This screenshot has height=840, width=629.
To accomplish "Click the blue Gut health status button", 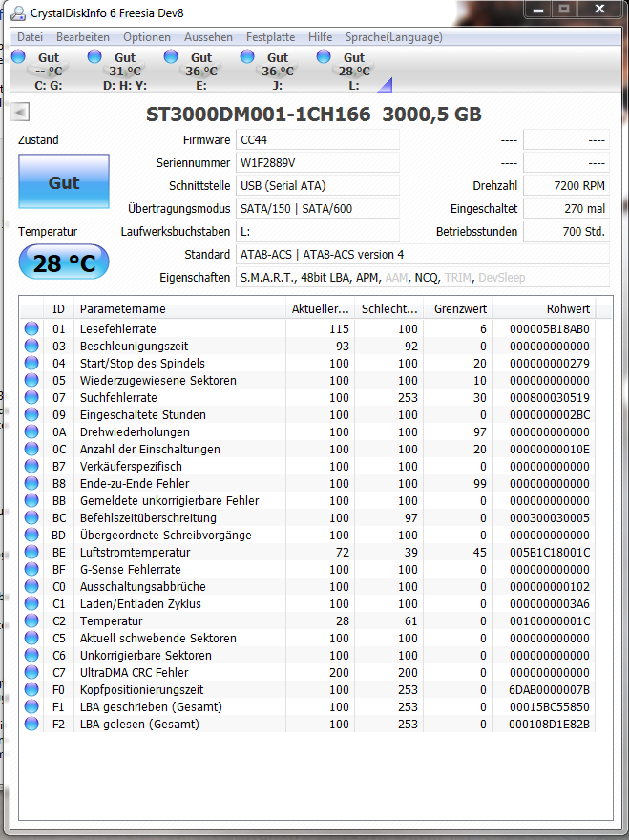I will pos(64,181).
